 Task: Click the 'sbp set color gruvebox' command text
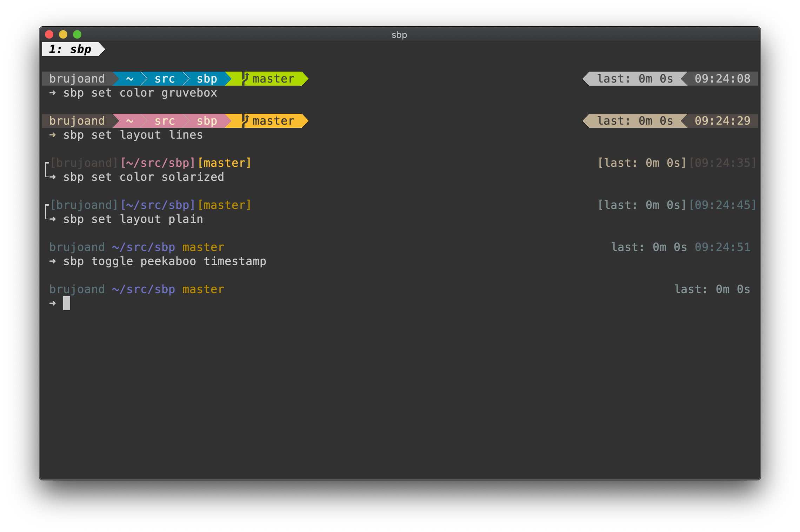click(140, 93)
